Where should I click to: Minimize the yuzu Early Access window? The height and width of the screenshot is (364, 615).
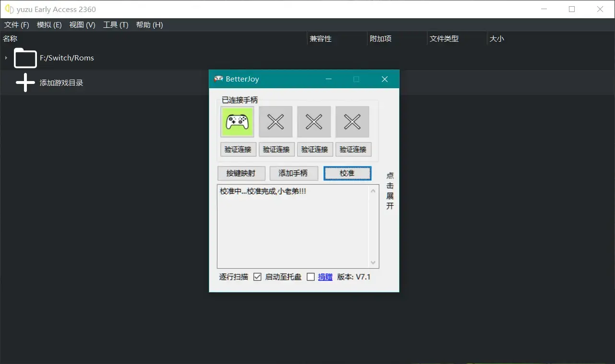tap(544, 9)
